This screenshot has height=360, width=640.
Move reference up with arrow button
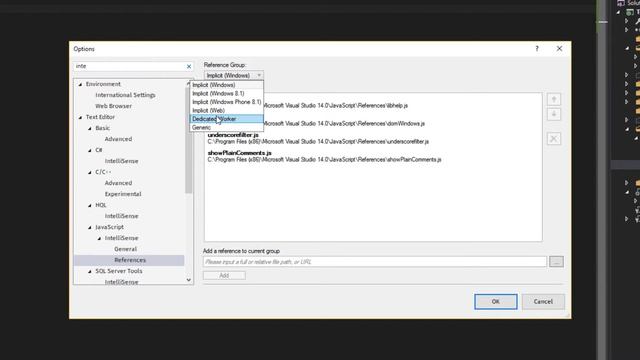point(553,99)
